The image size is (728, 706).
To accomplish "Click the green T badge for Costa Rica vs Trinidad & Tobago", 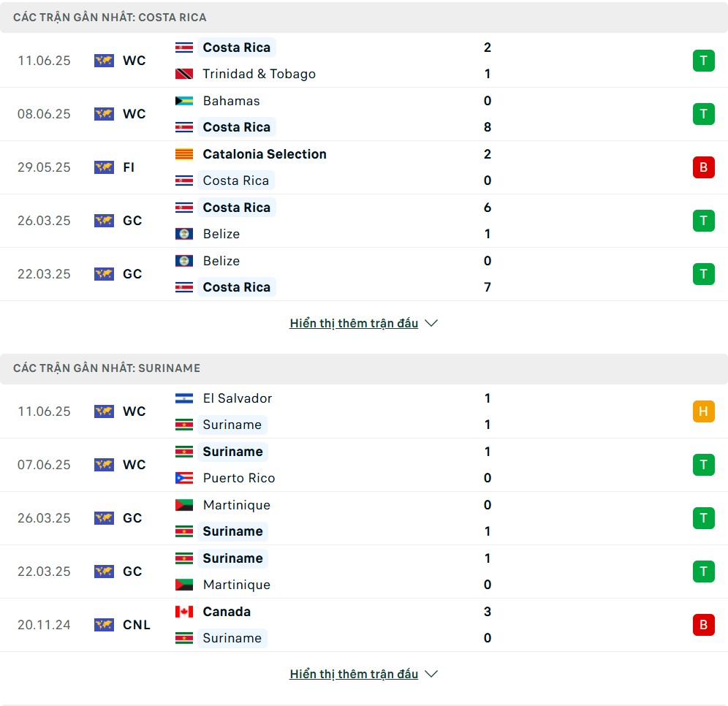I will click(x=703, y=61).
